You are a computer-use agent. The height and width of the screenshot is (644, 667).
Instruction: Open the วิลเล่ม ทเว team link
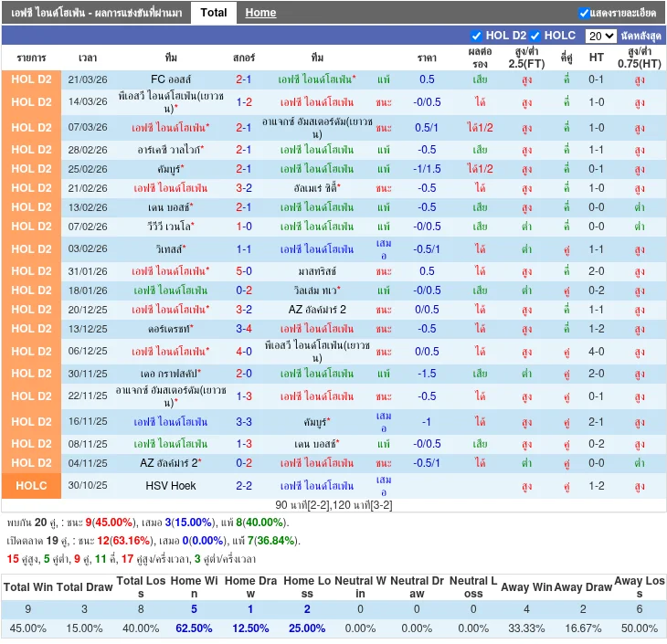pos(315,290)
